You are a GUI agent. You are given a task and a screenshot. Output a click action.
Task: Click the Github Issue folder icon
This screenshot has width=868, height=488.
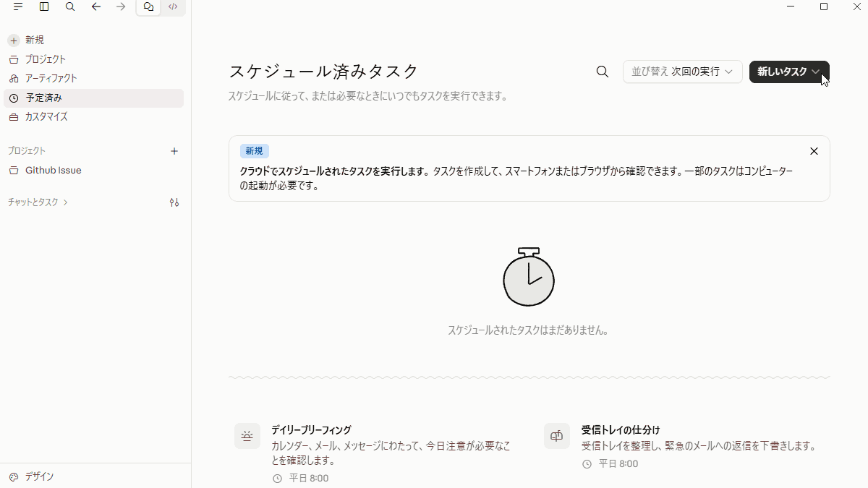(14, 171)
